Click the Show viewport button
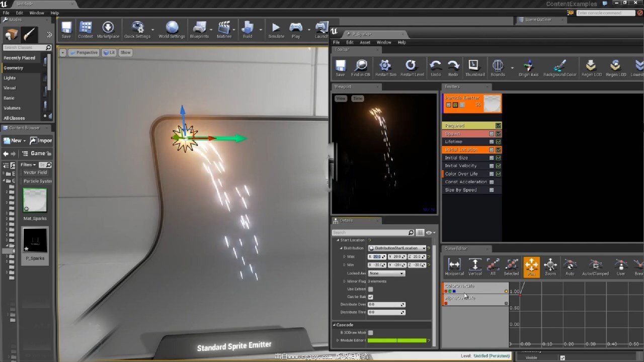The image size is (644, 362). pos(125,52)
